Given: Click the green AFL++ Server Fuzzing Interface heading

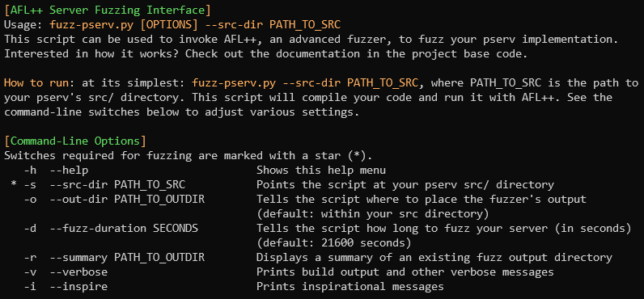Looking at the screenshot, I should click(108, 10).
